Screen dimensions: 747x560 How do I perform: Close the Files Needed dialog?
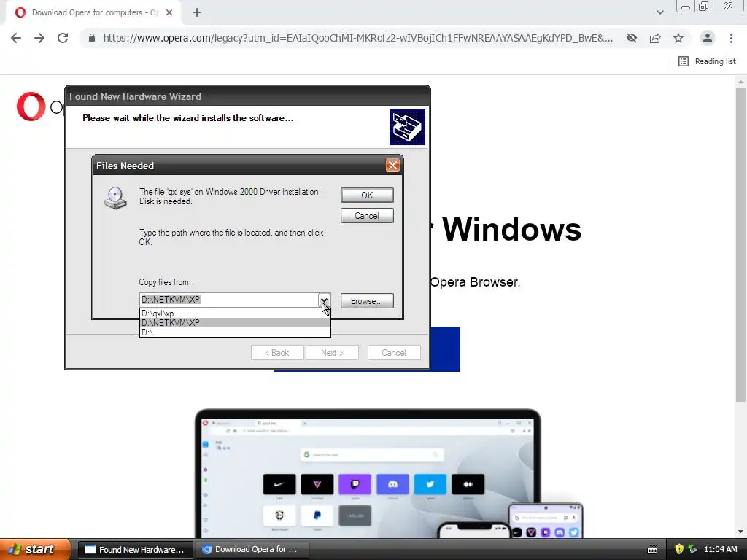[392, 166]
